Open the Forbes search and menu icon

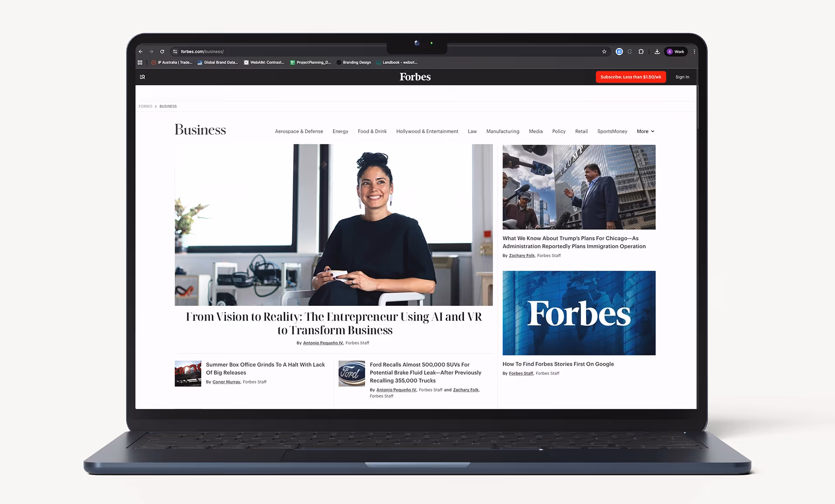[142, 77]
